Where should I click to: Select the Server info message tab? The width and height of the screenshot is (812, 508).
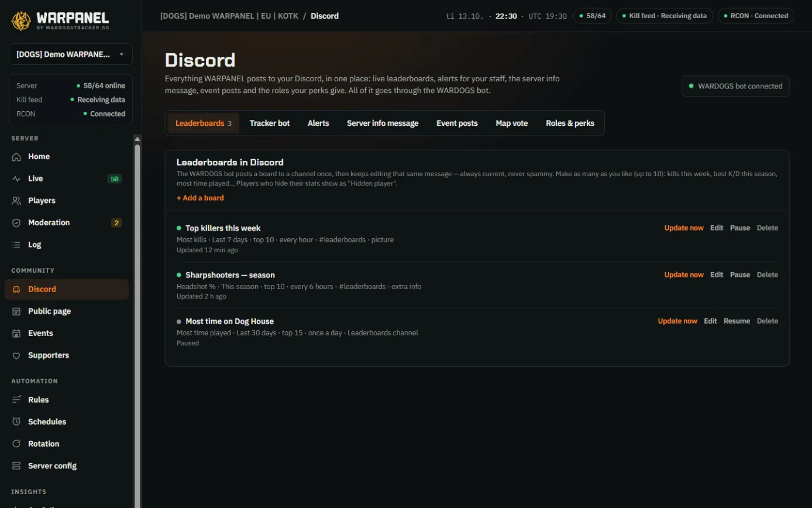point(383,123)
